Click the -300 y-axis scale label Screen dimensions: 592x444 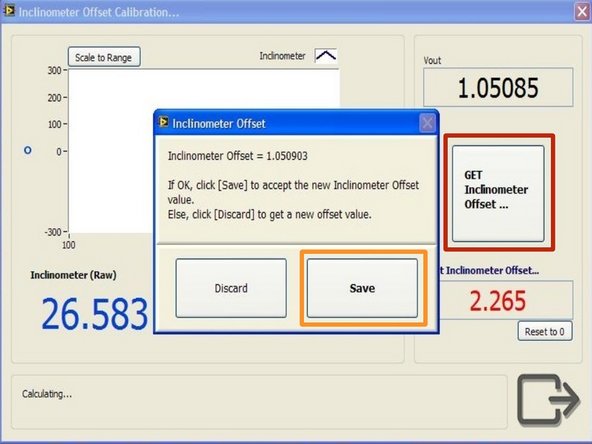[x=53, y=232]
